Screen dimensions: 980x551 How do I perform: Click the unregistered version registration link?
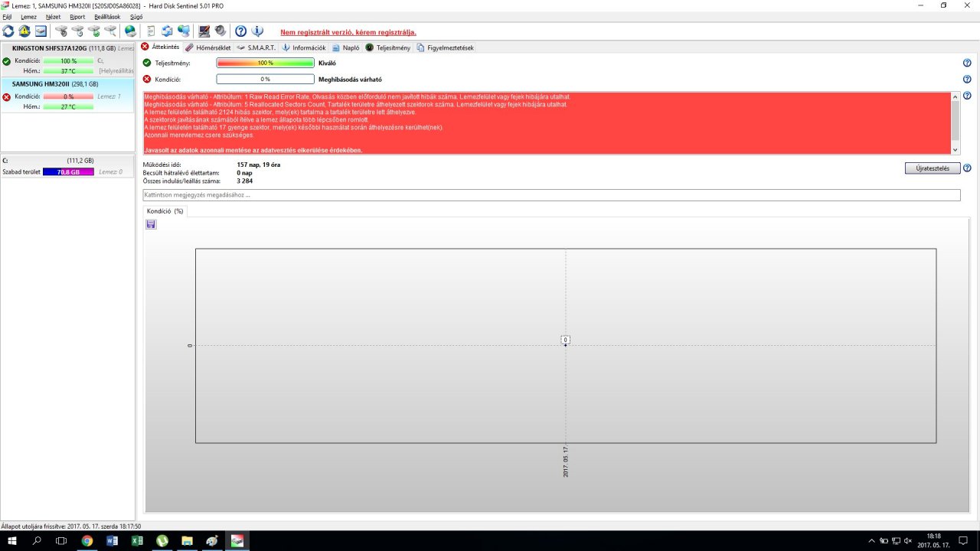coord(348,32)
